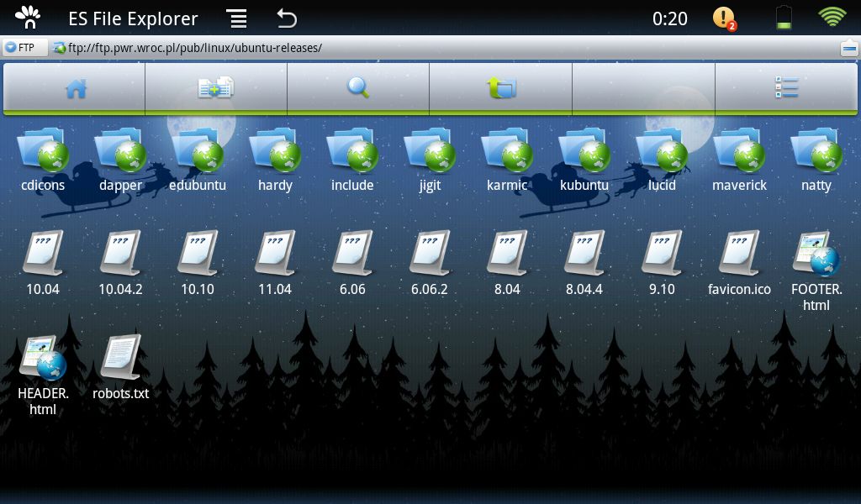Go up one folder level
This screenshot has height=504, width=861.
click(501, 88)
